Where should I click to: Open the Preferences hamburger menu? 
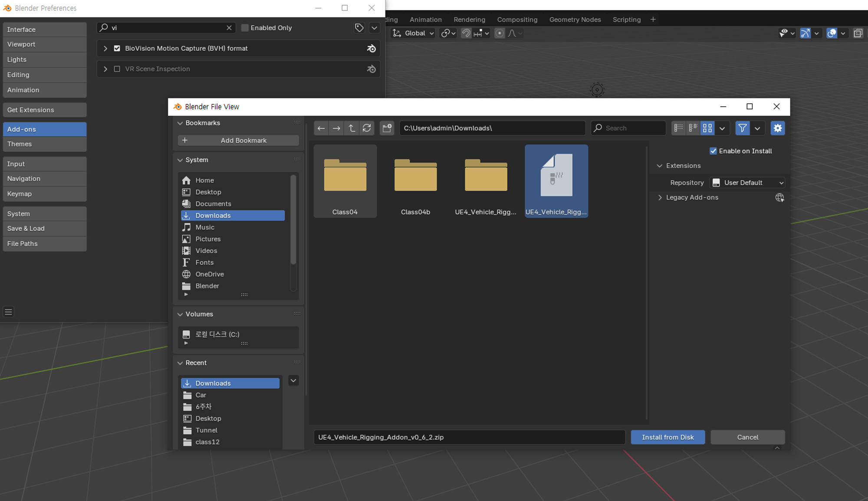(8, 312)
